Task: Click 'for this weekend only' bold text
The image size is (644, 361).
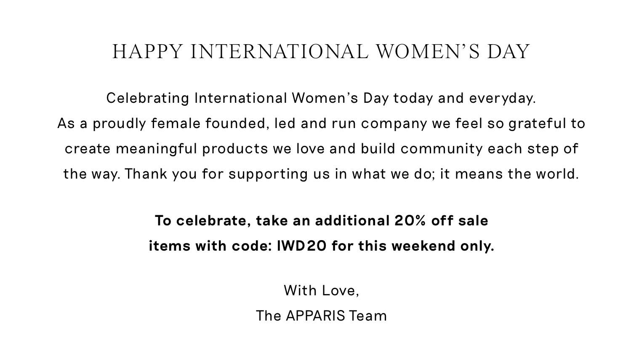Action: (413, 246)
